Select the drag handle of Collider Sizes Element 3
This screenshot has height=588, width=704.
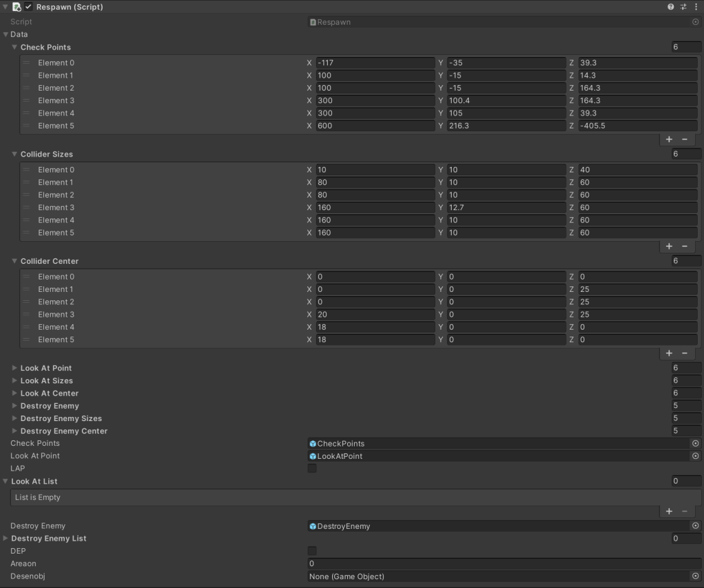[27, 207]
